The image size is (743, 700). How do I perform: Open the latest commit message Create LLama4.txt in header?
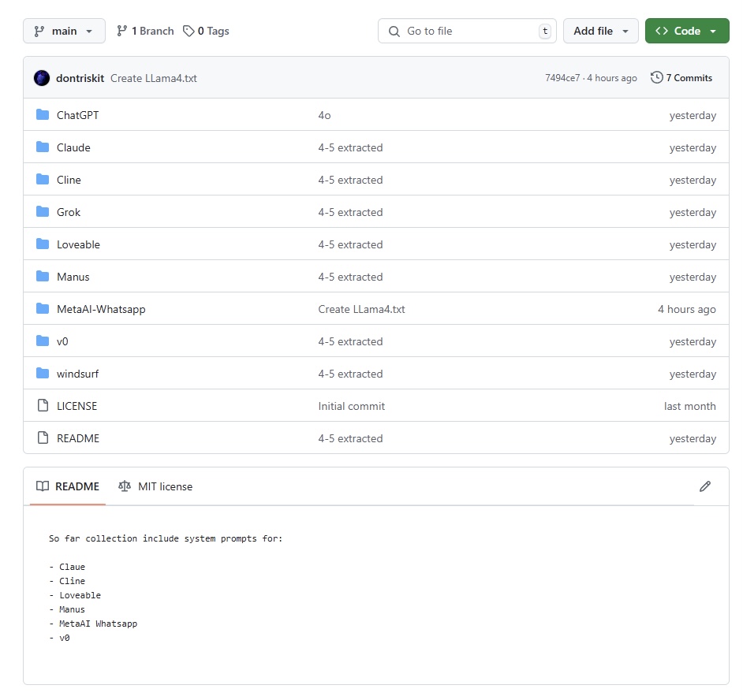[x=154, y=78]
